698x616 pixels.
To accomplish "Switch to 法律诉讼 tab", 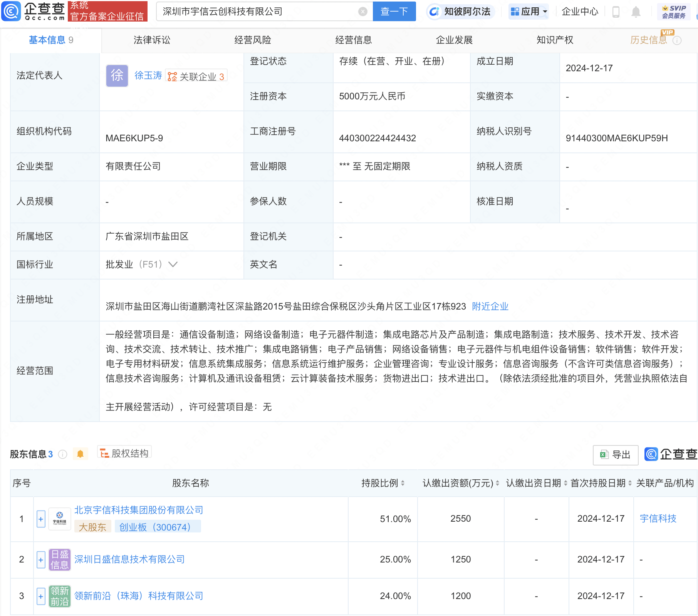I will (152, 40).
